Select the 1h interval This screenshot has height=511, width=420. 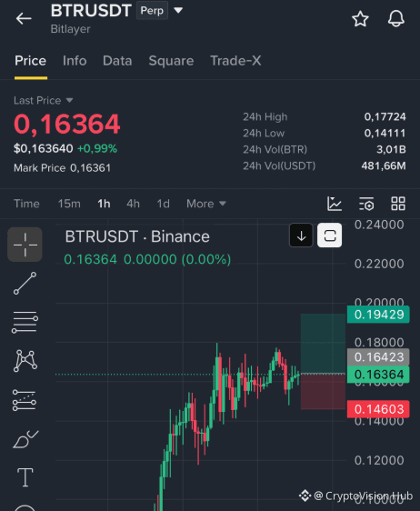(x=104, y=204)
